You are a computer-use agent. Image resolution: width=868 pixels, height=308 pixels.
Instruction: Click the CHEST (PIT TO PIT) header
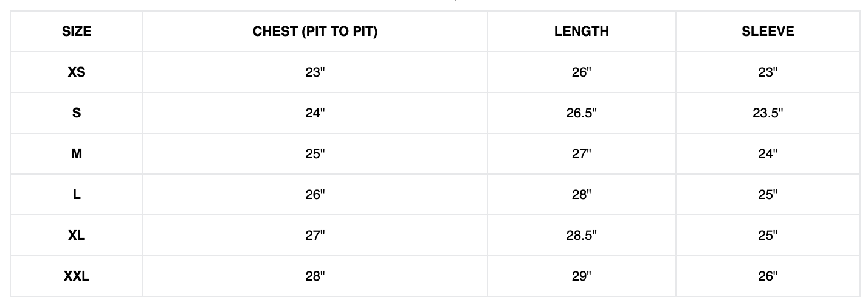(315, 32)
